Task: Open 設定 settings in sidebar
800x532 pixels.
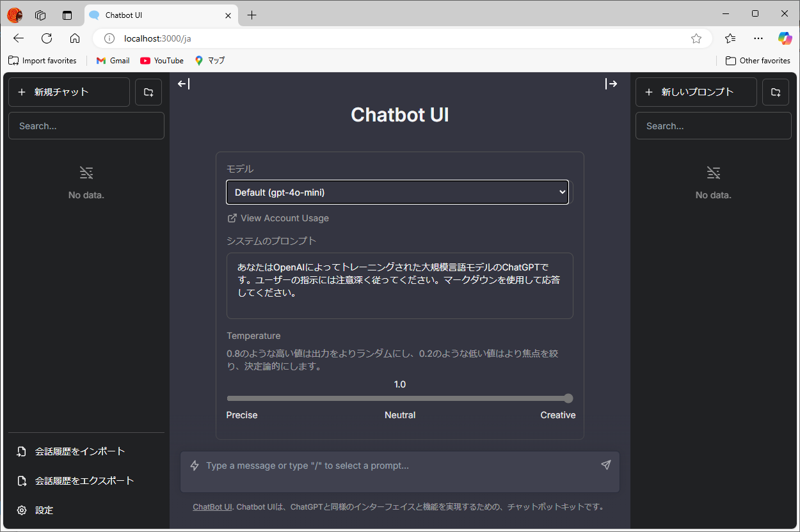Action: click(86, 510)
